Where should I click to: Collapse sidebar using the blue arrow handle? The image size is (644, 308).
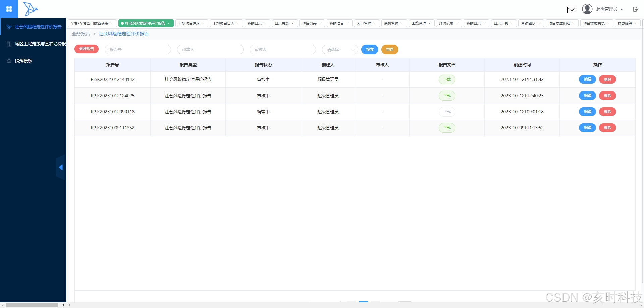pyautogui.click(x=61, y=167)
